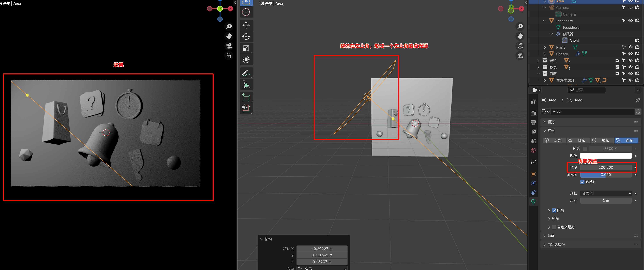
Task: Switch light type to 聚光
Action: pyautogui.click(x=602, y=140)
